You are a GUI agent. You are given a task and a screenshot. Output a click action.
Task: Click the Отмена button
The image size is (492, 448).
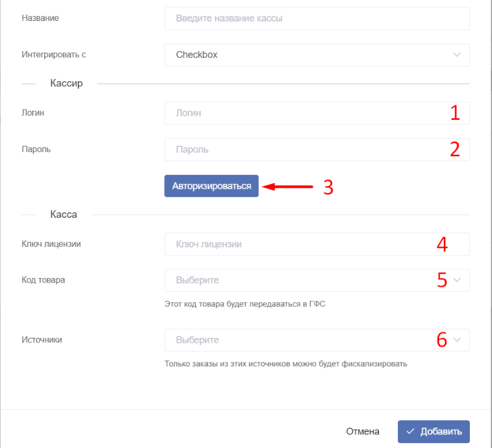coord(362,431)
